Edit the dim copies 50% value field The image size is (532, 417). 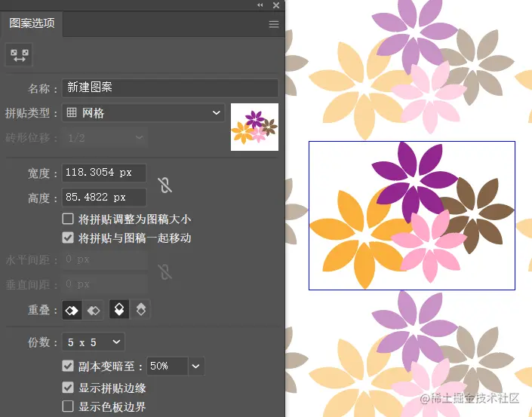pos(168,366)
